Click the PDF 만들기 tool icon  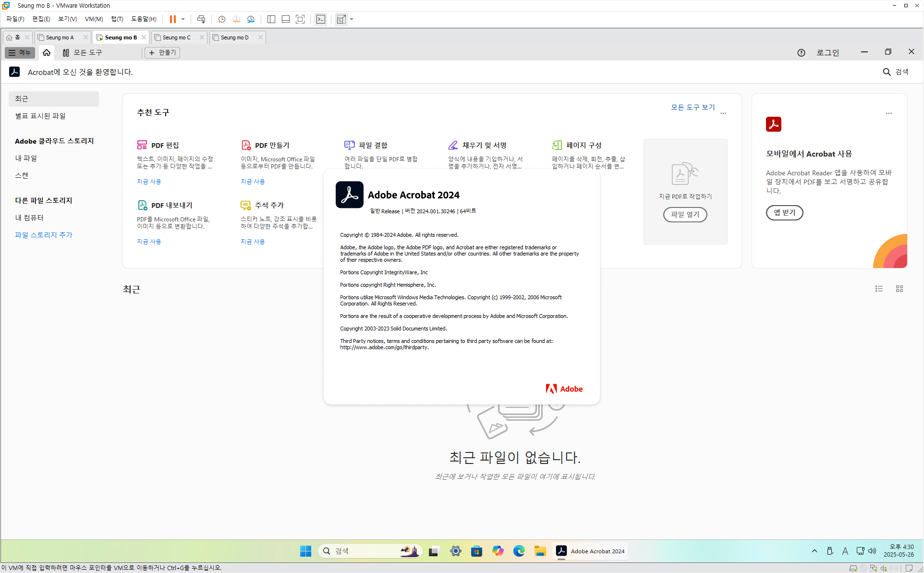246,145
